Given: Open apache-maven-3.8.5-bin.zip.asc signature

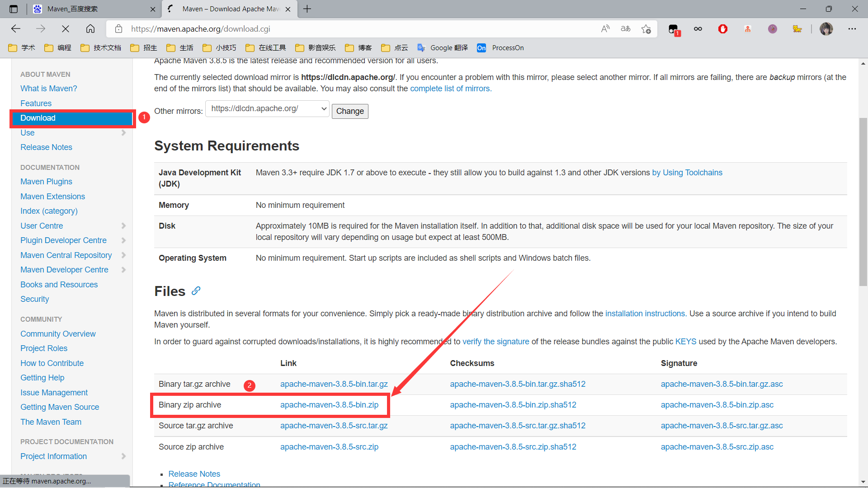Looking at the screenshot, I should [717, 405].
